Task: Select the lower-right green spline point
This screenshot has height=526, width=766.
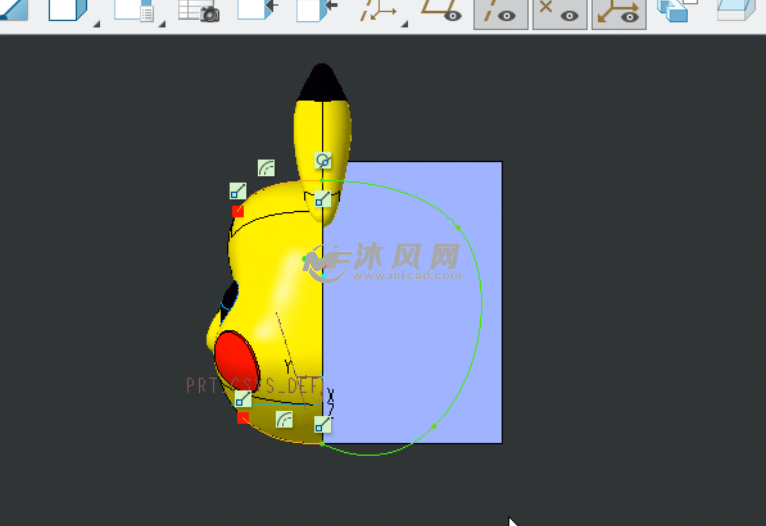Action: coord(434,426)
